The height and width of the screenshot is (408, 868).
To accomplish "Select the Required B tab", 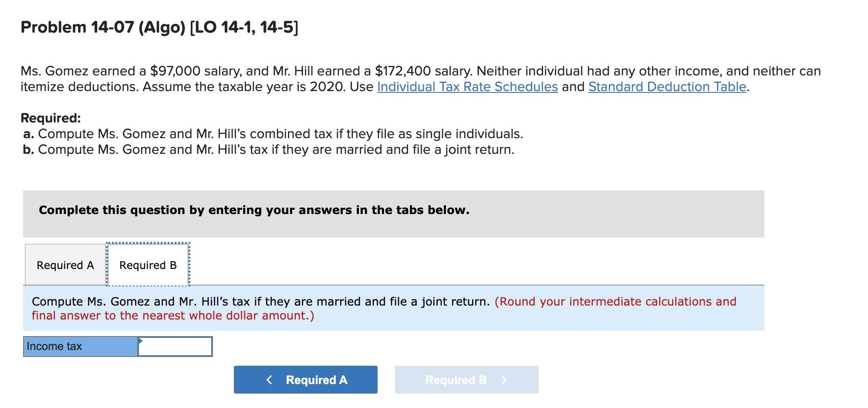I will (148, 264).
